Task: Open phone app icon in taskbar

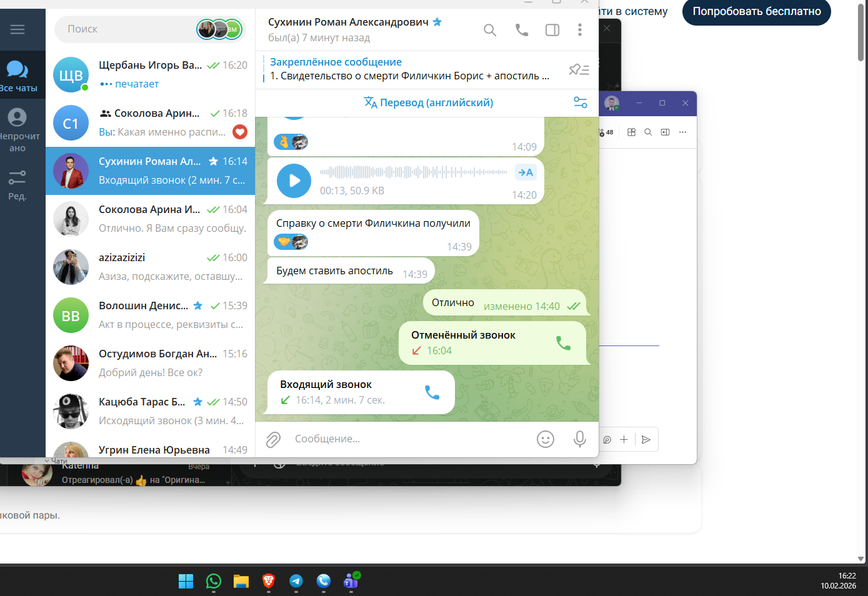Action: pyautogui.click(x=324, y=581)
